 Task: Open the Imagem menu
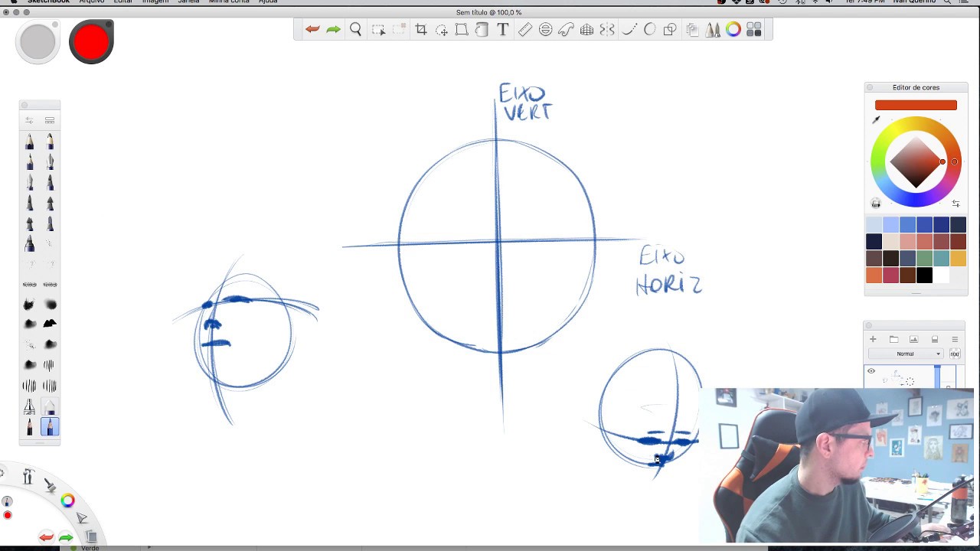coord(155,2)
